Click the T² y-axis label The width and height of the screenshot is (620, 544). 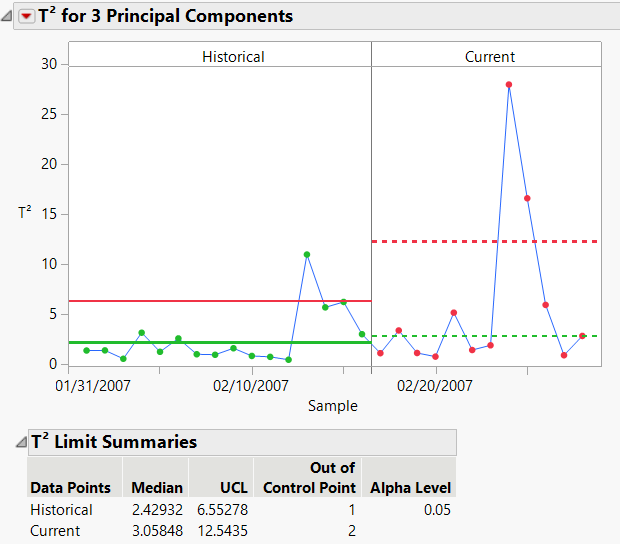click(24, 212)
